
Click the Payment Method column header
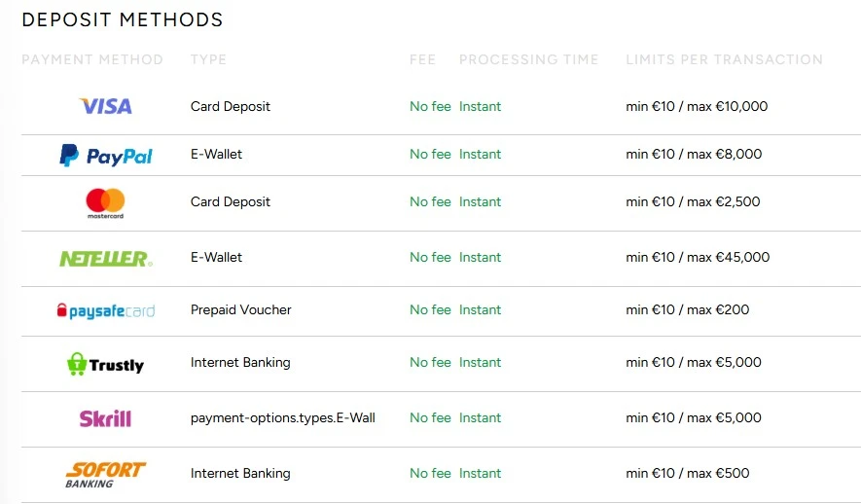point(92,59)
